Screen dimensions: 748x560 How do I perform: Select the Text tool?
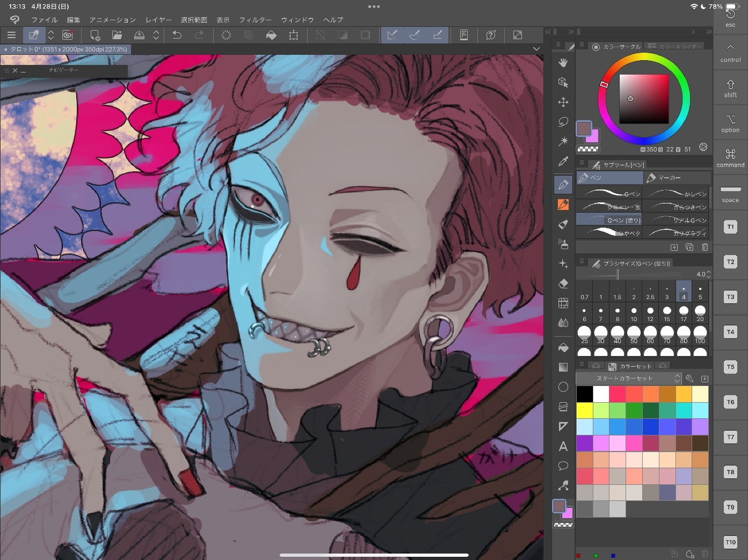(563, 446)
